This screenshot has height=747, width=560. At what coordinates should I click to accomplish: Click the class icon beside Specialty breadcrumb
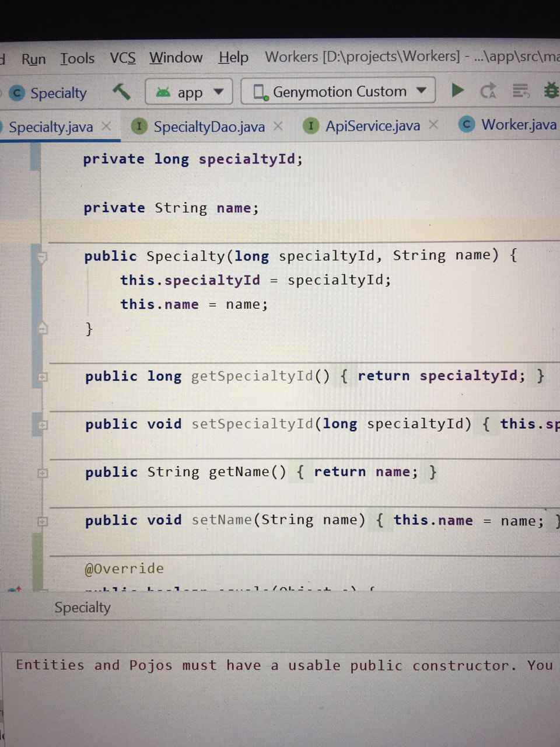point(17,93)
